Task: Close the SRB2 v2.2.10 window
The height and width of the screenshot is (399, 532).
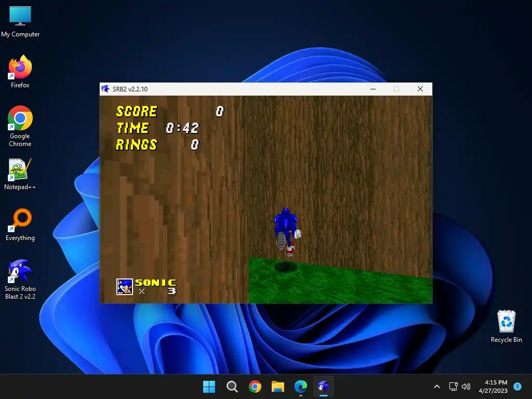Action: 420,89
